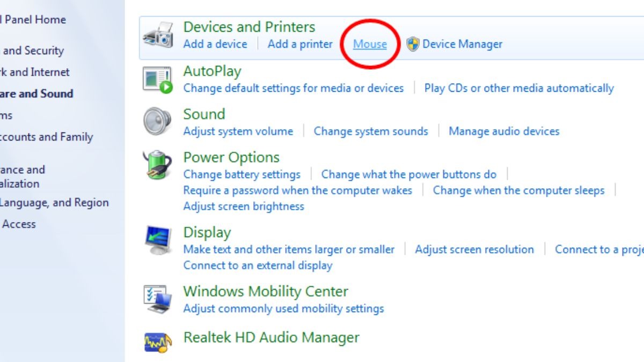Click Change battery settings
This screenshot has width=644, height=362.
pyautogui.click(x=242, y=174)
